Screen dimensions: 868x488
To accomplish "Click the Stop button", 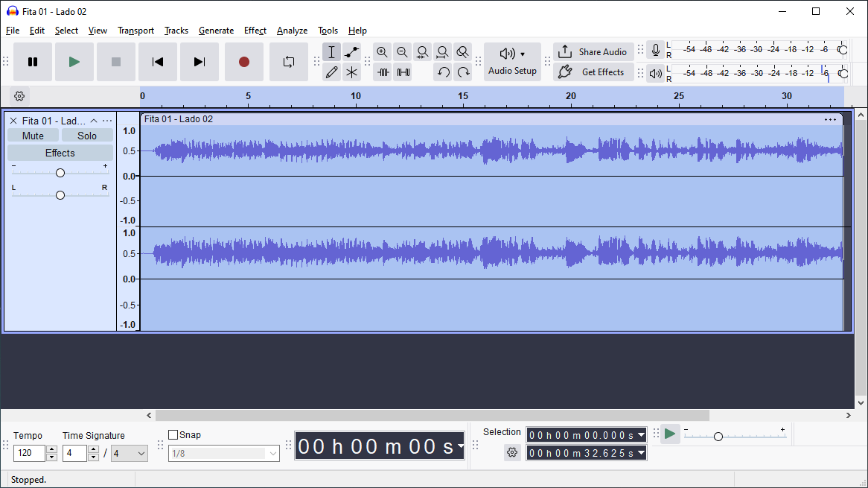I will tap(115, 62).
